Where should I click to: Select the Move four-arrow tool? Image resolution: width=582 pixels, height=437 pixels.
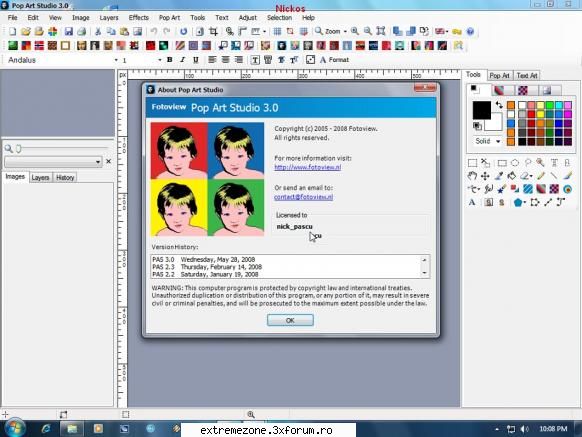(x=485, y=176)
